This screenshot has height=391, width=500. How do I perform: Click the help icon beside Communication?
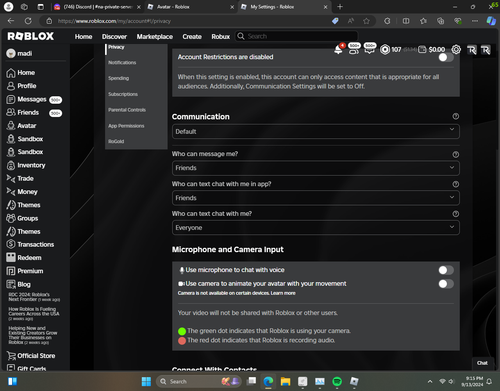(456, 116)
